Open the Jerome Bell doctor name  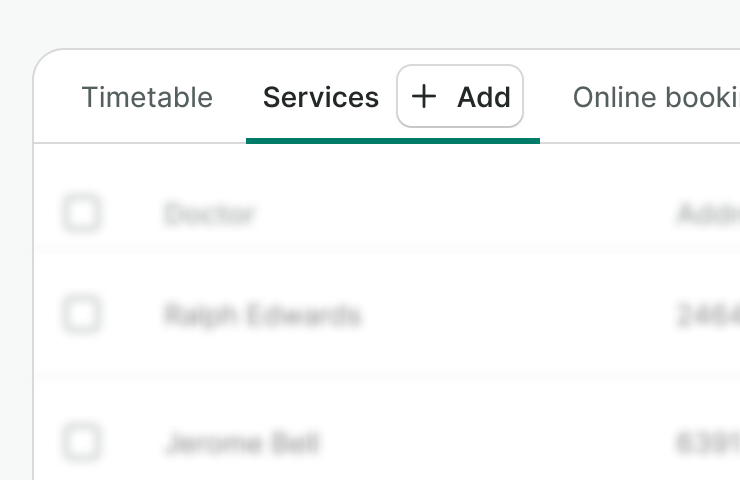point(241,442)
